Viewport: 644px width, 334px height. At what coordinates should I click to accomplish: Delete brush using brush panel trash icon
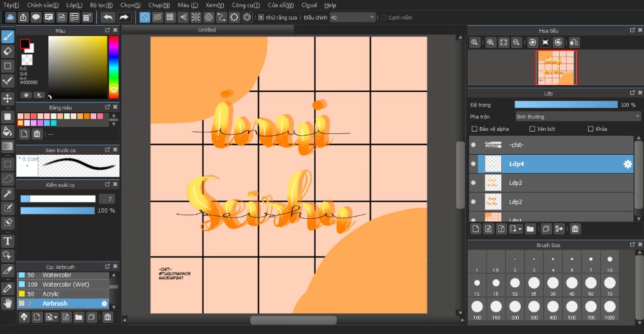108,317
